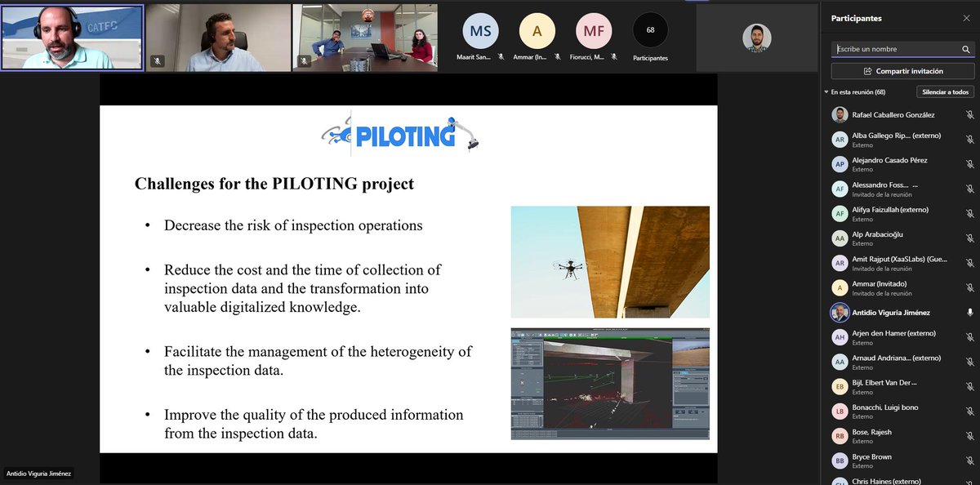
Task: Select Bose, Rajesh in participant list
Action: (902, 436)
